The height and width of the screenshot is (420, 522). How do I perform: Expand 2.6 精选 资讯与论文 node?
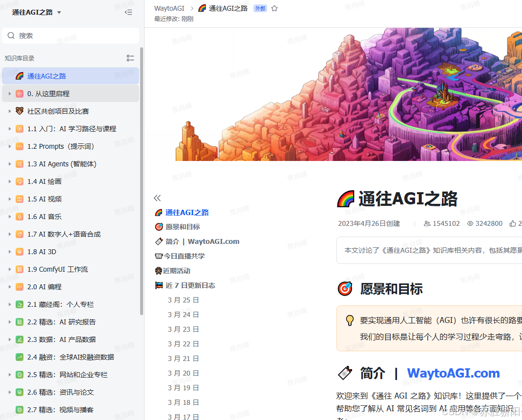click(x=10, y=392)
